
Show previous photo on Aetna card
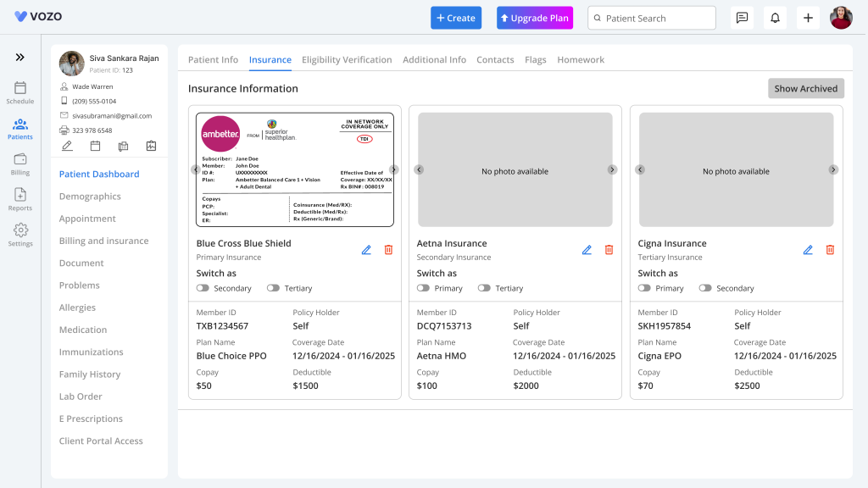click(x=419, y=169)
